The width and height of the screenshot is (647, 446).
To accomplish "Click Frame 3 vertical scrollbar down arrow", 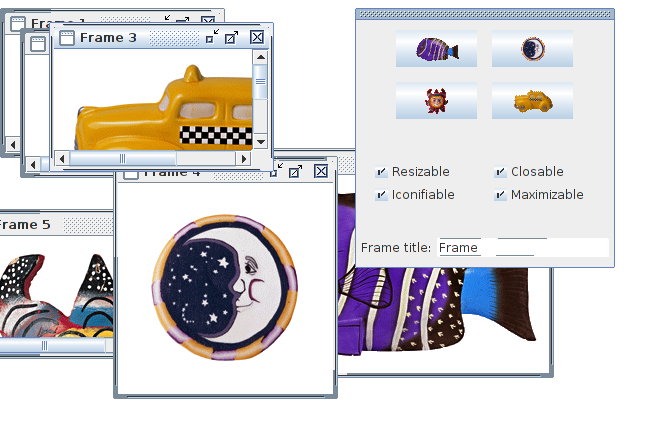I will (261, 142).
